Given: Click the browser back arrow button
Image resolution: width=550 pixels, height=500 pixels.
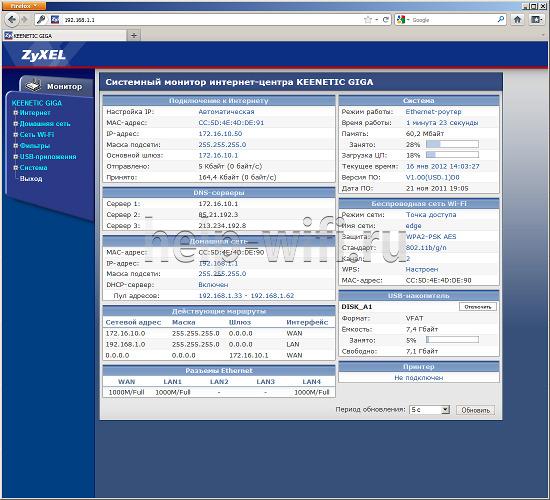Looking at the screenshot, I should (12, 20).
